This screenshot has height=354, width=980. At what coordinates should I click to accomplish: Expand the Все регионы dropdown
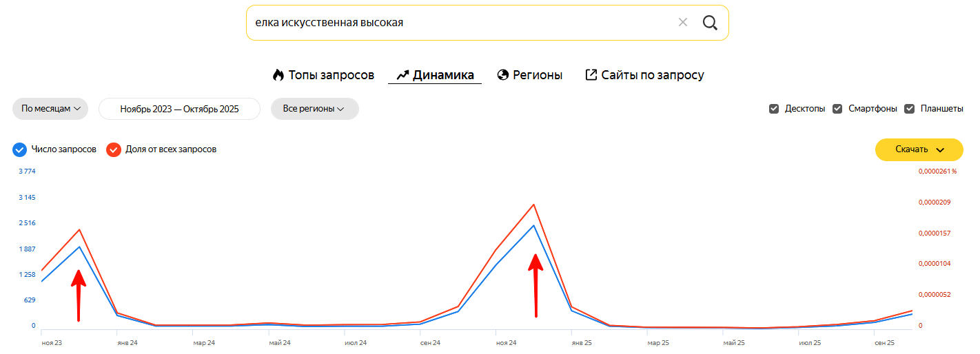coord(314,109)
